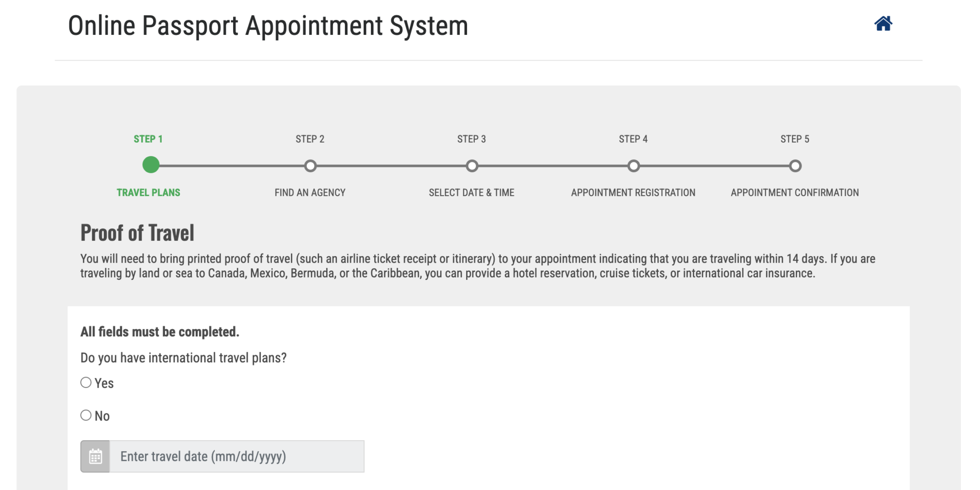980x490 pixels.
Task: Select the Travel Plans step label
Action: (x=148, y=192)
